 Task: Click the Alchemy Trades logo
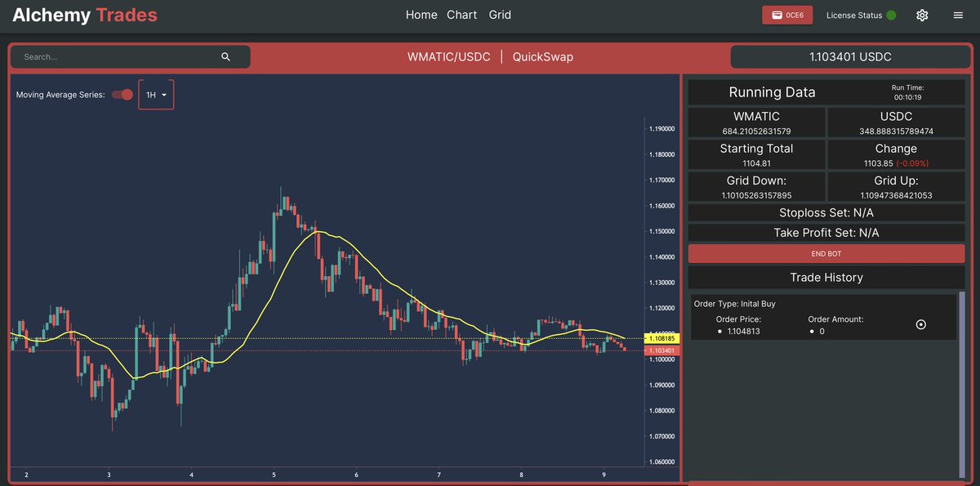[85, 15]
